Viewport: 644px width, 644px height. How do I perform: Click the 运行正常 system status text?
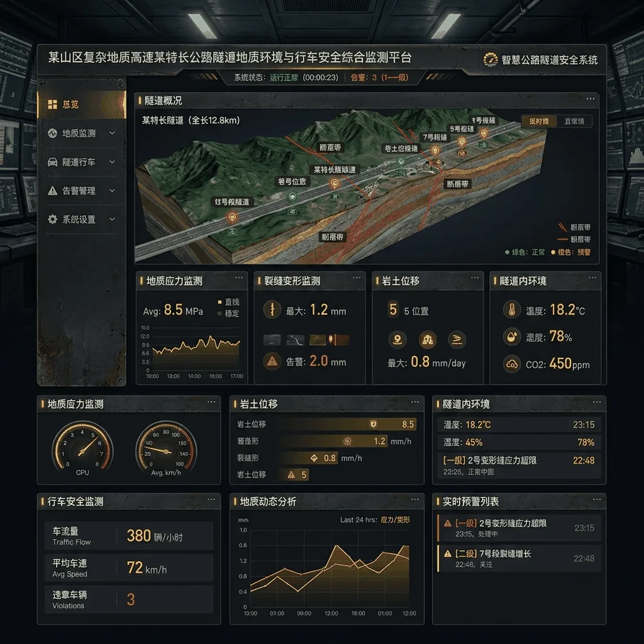[x=284, y=77]
